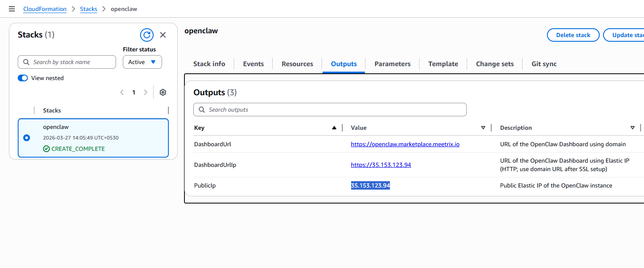
Task: Go to next stacks page
Action: 146,92
